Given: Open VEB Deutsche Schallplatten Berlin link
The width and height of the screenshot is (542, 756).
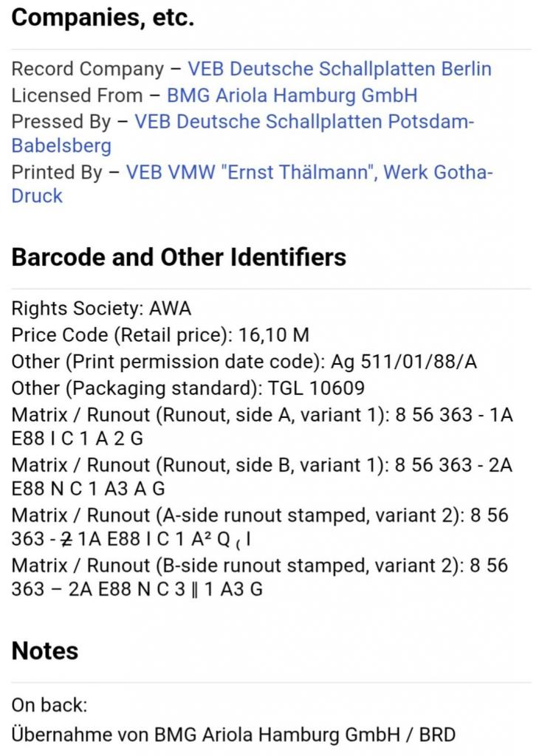Looking at the screenshot, I should tap(339, 69).
